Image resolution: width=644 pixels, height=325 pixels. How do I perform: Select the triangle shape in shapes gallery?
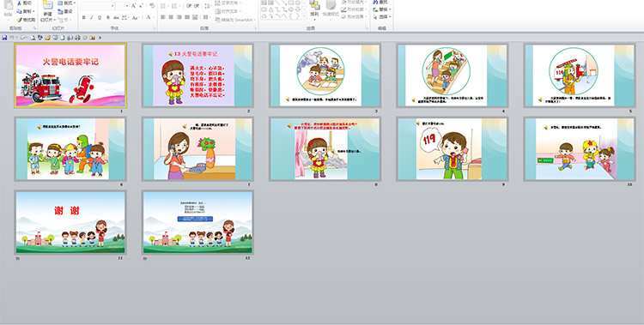coord(271,9)
